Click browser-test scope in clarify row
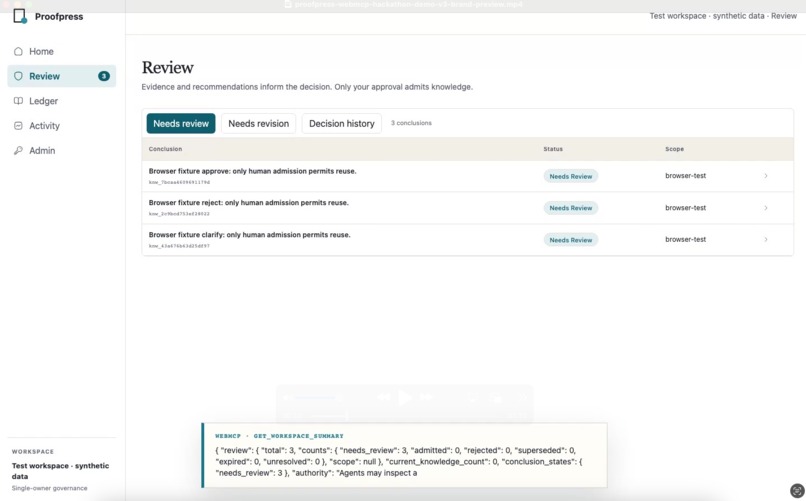 point(685,239)
